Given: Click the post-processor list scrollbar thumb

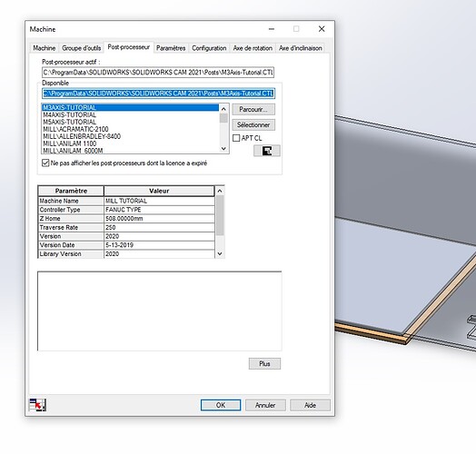Looking at the screenshot, I should [223, 118].
